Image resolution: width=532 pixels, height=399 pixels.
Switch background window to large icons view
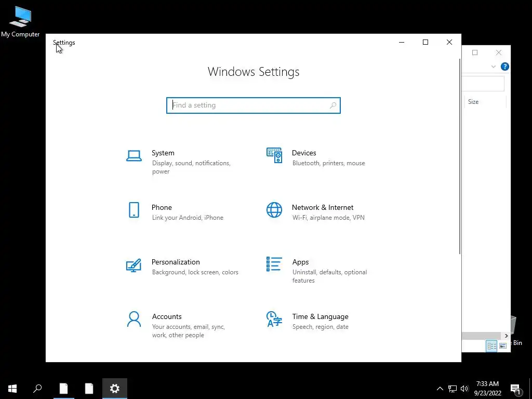(503, 346)
